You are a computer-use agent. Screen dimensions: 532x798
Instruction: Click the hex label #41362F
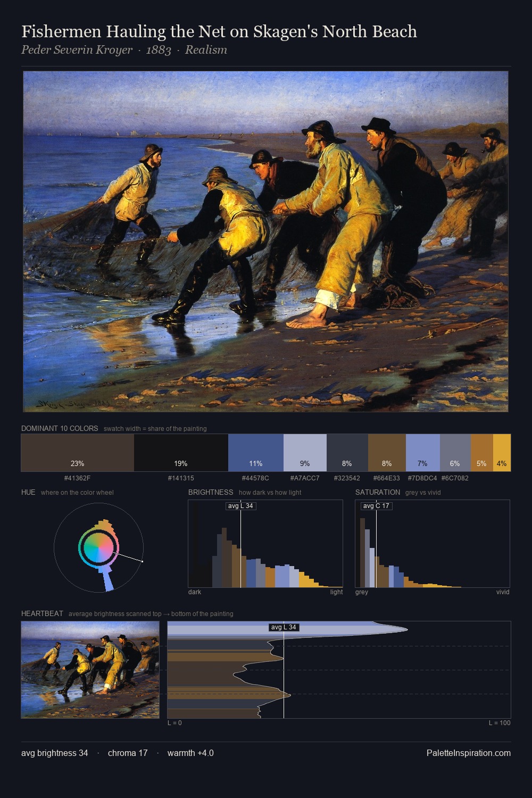pyautogui.click(x=77, y=478)
